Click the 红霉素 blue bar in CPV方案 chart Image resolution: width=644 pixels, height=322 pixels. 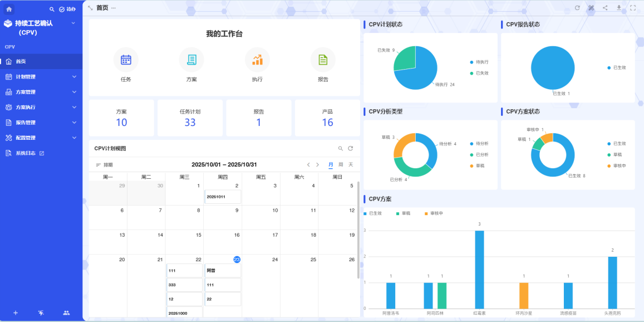click(479, 269)
